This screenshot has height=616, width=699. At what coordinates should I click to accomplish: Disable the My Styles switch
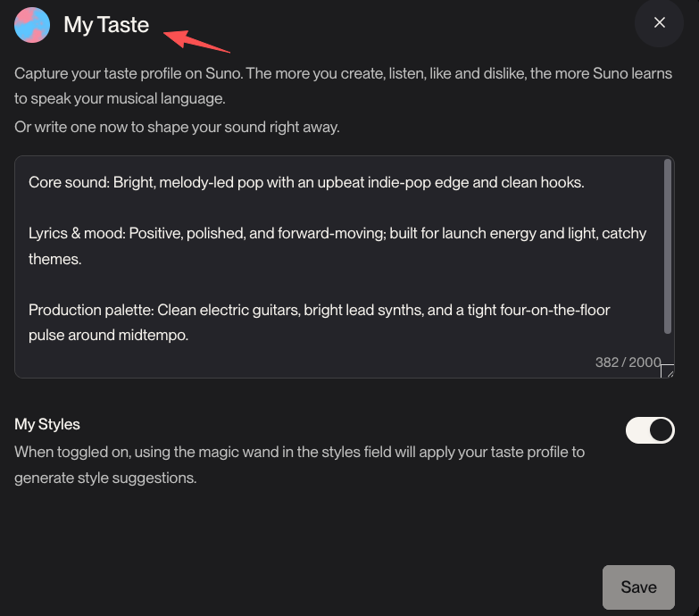coord(650,430)
